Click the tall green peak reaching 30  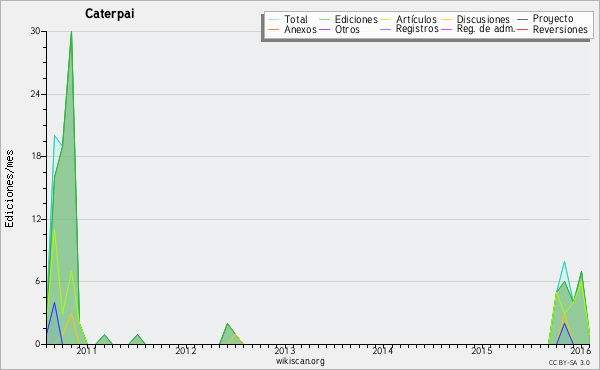click(x=71, y=32)
